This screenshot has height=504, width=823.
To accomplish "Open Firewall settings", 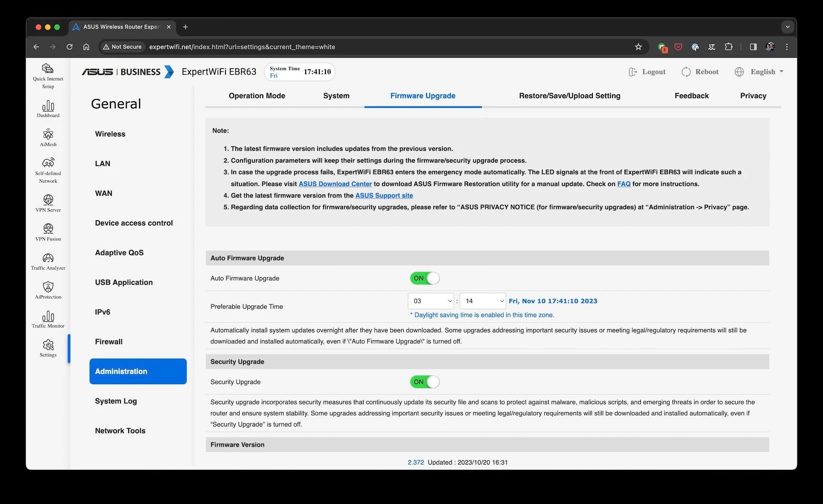I will pos(109,342).
